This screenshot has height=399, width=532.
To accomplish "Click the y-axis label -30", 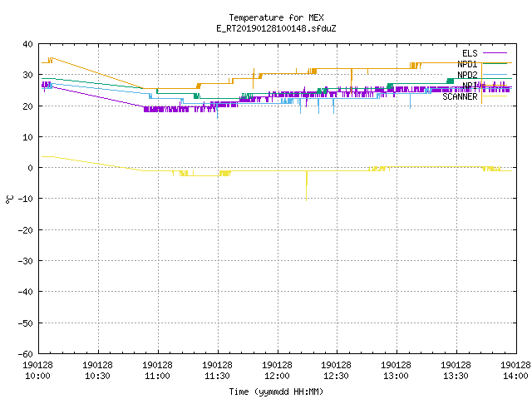I will pos(26,261).
